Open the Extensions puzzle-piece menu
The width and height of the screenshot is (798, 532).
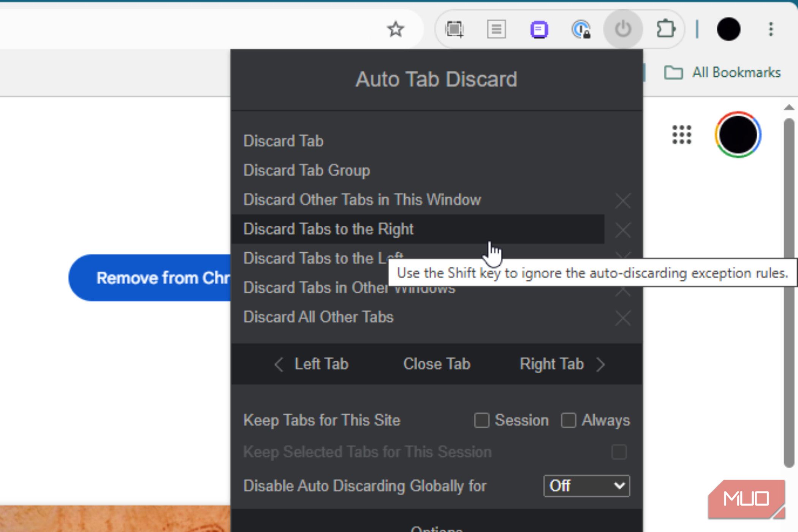click(x=665, y=29)
